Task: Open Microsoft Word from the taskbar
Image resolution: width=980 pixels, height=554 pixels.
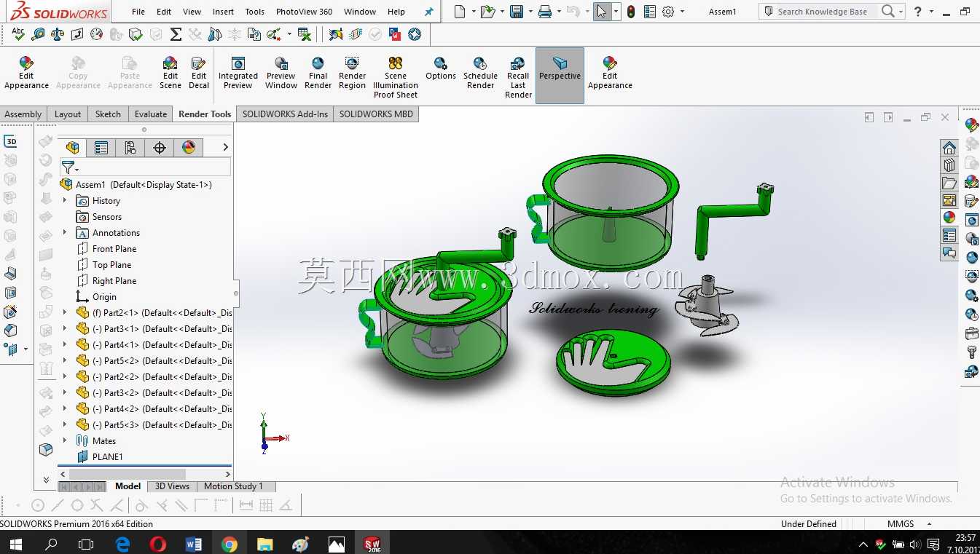Action: (x=194, y=543)
